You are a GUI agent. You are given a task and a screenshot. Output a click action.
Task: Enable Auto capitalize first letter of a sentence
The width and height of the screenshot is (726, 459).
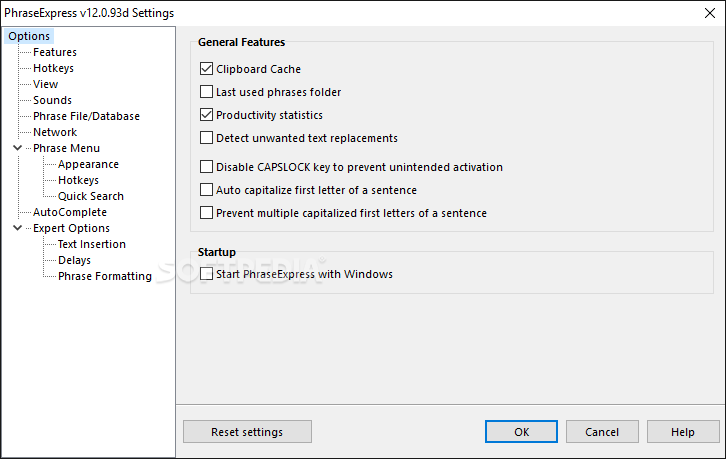207,190
